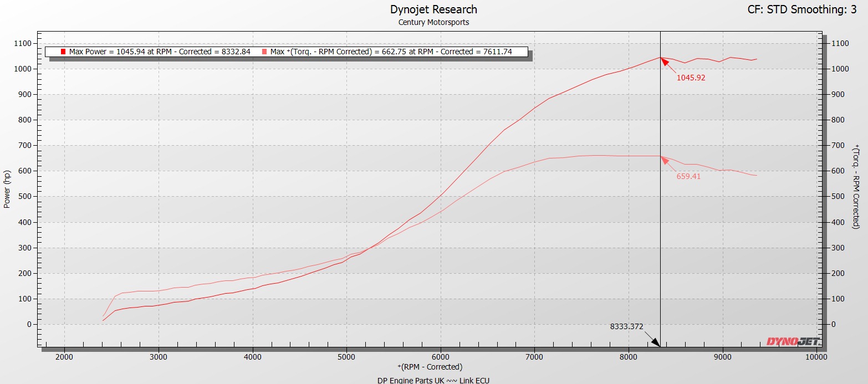
Task: Click the black arrow pointing to the RPM axis
Action: pos(655,342)
